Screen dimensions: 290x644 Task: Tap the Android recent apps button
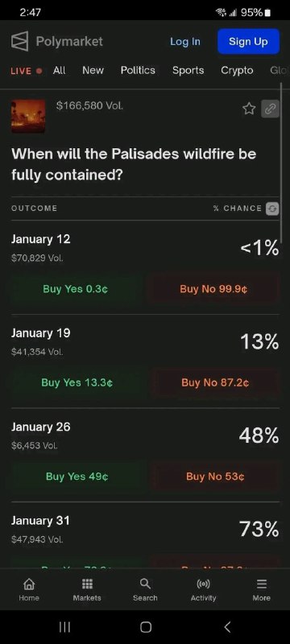pos(64,627)
